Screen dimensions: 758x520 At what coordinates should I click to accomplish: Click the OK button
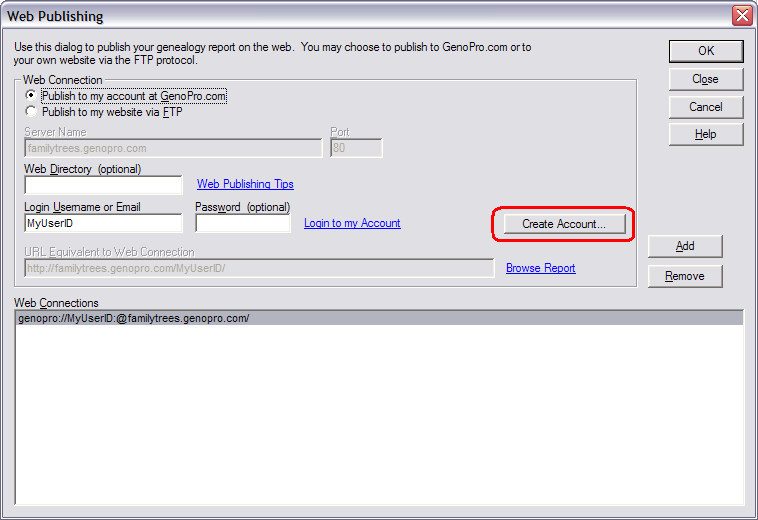(706, 51)
